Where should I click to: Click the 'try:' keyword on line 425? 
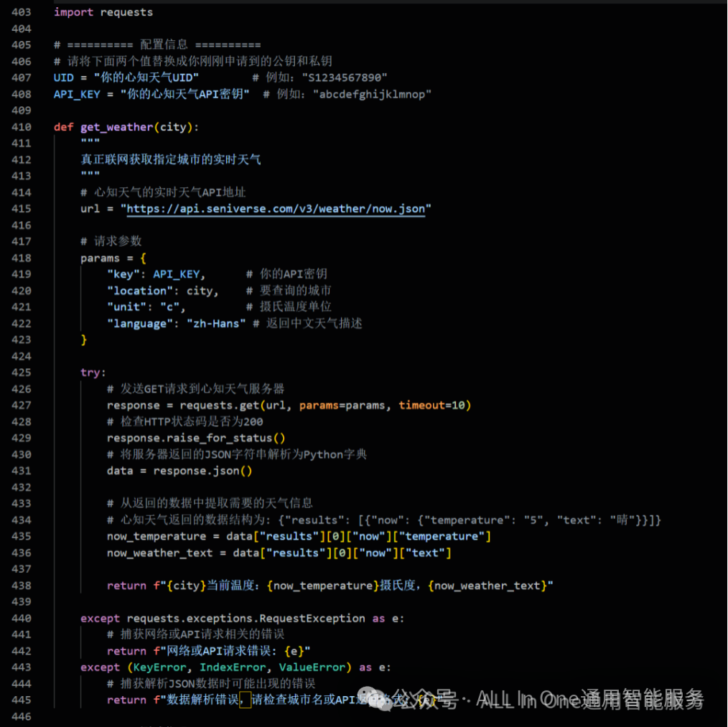click(x=93, y=372)
